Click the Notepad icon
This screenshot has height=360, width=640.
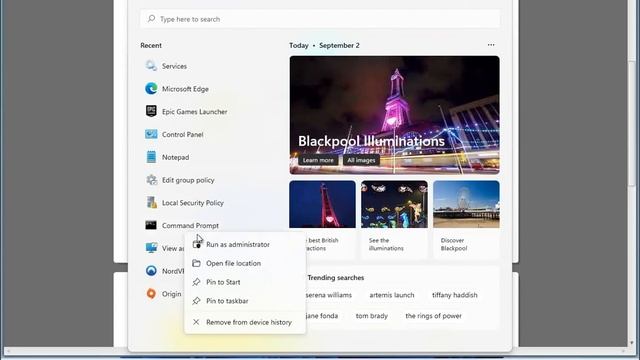tap(151, 157)
